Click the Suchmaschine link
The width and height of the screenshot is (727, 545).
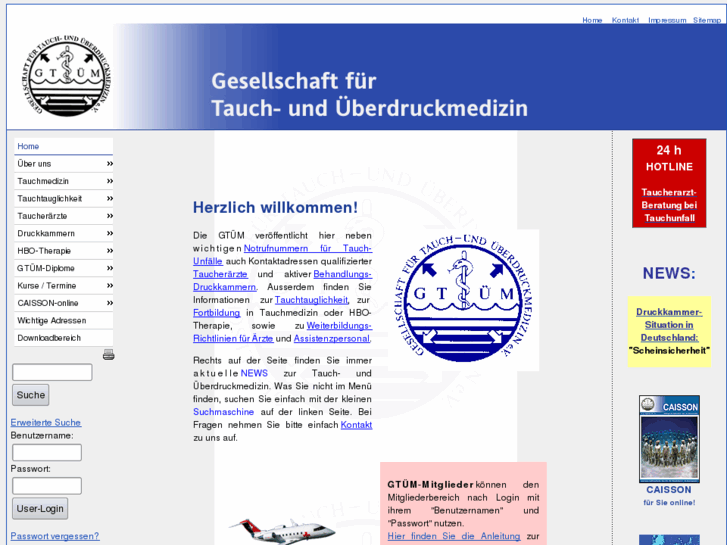point(223,412)
